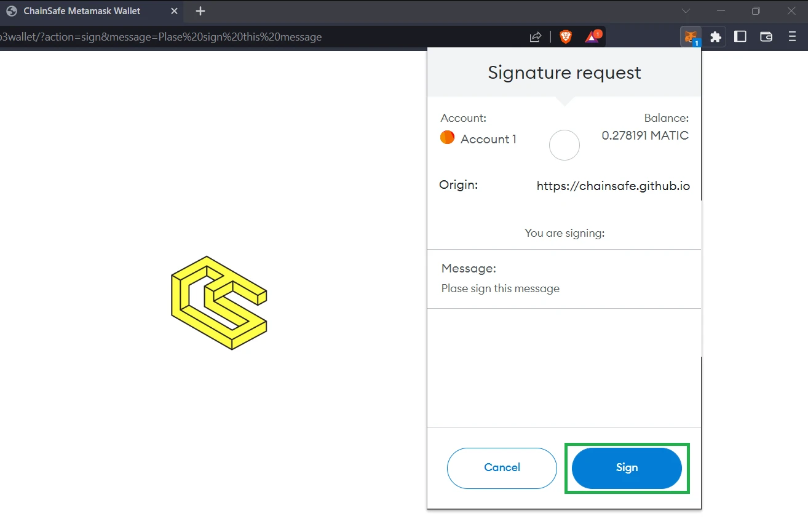The image size is (808, 532).
Task: Click the origin URL chainsafe.github.io
Action: pyautogui.click(x=613, y=186)
